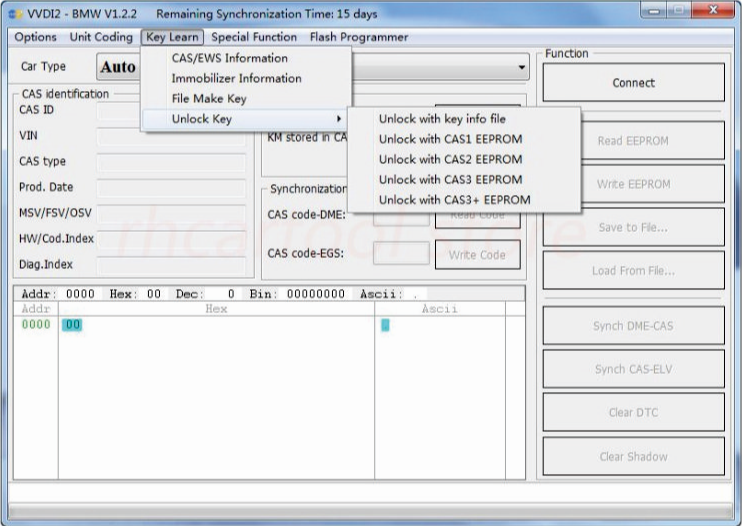Choose File Make Key entry
Screen dimensions: 742x526
246,99
